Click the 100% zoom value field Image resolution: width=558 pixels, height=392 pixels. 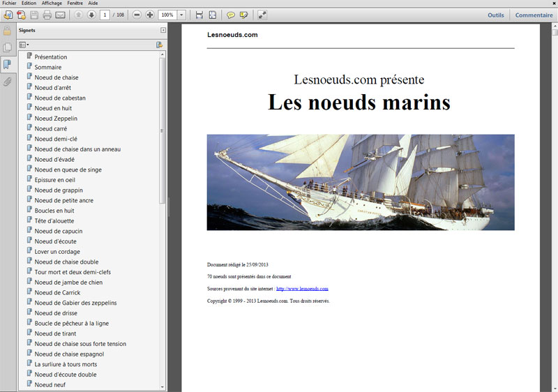[167, 15]
